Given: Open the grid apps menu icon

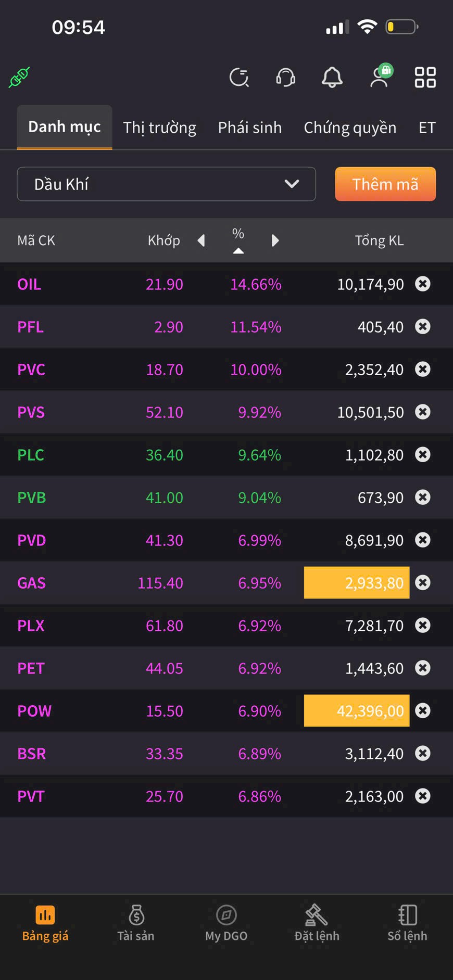Looking at the screenshot, I should click(425, 78).
